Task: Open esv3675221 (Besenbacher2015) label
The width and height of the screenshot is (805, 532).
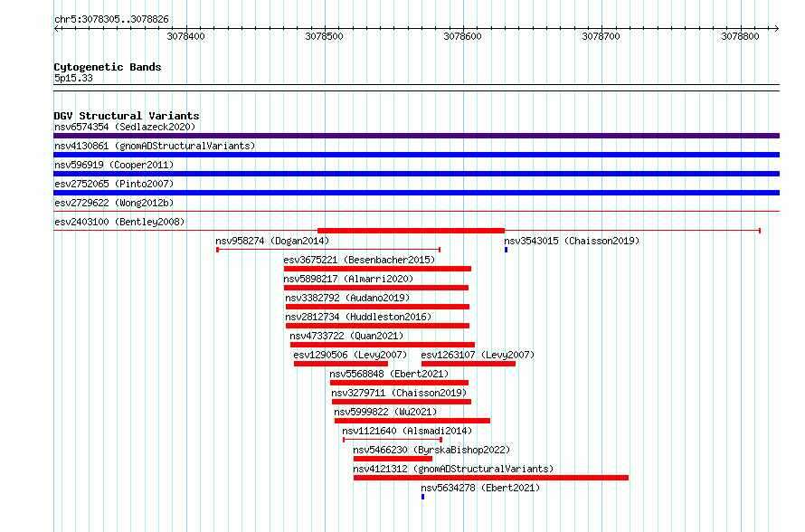Action: (359, 260)
